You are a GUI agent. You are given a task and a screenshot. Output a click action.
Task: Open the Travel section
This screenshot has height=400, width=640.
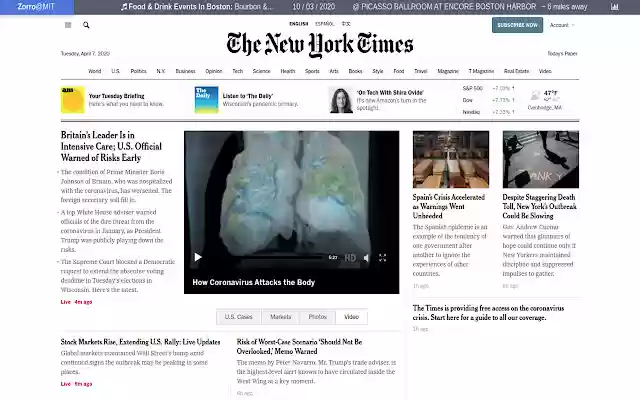421,71
